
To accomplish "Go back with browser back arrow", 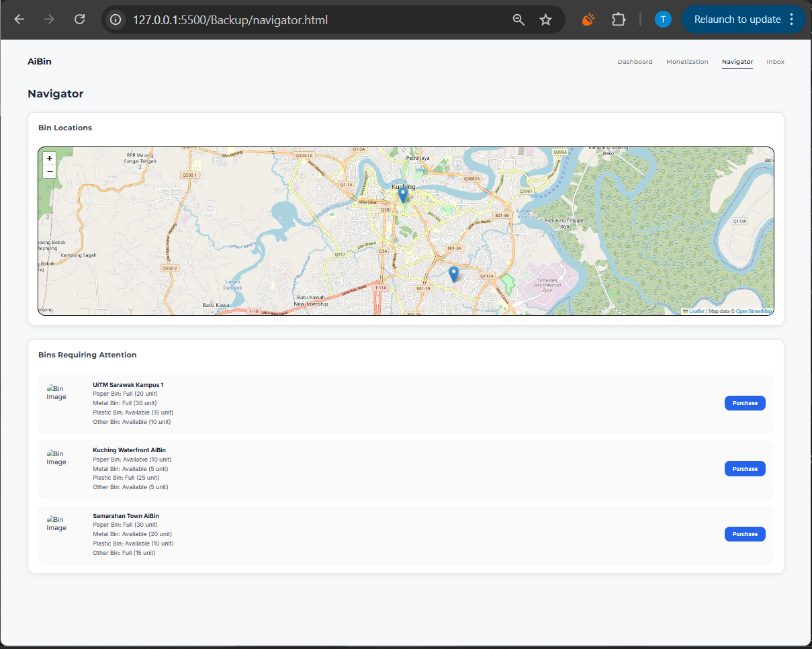I will tap(19, 19).
